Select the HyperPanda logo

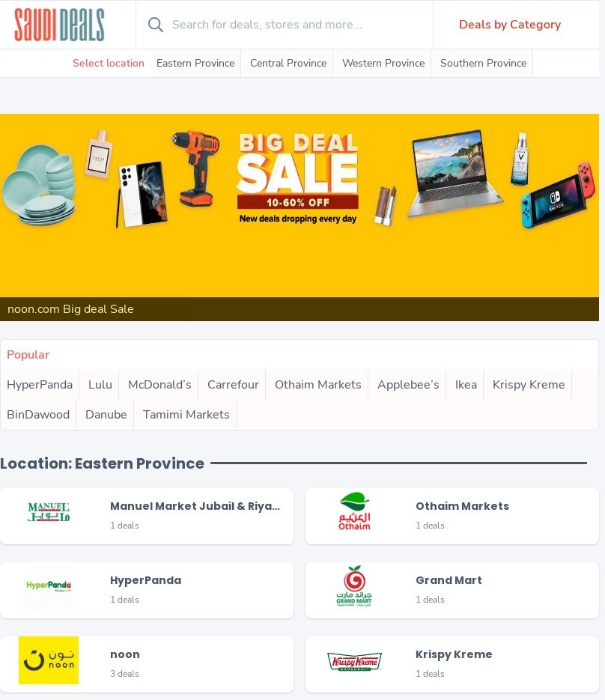(x=49, y=585)
